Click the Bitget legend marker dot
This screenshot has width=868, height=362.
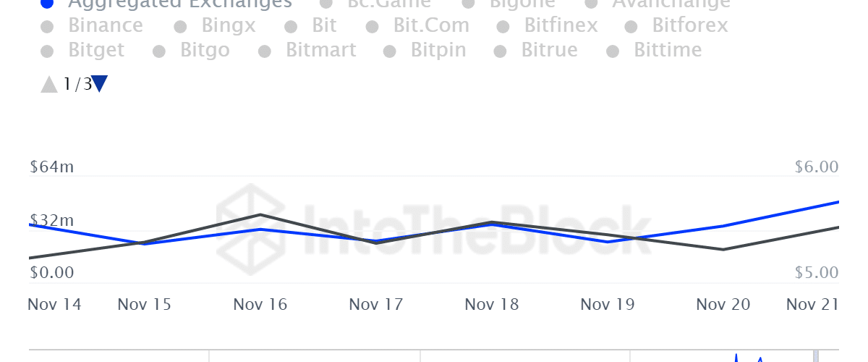click(48, 52)
